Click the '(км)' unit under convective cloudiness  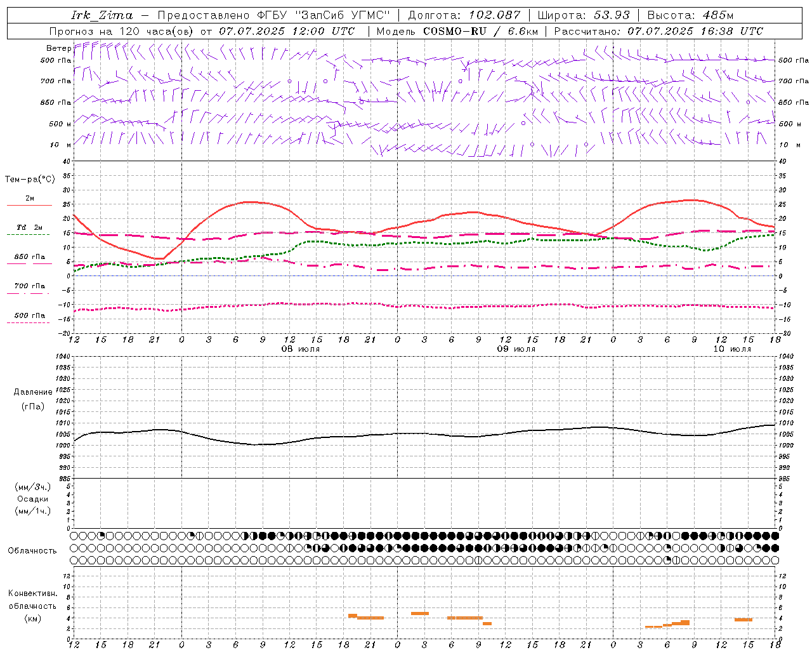tap(33, 618)
